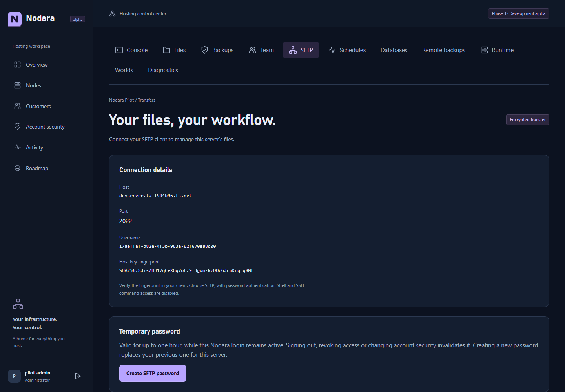Click the port value 2022
This screenshot has width=565, height=392.
126,221
